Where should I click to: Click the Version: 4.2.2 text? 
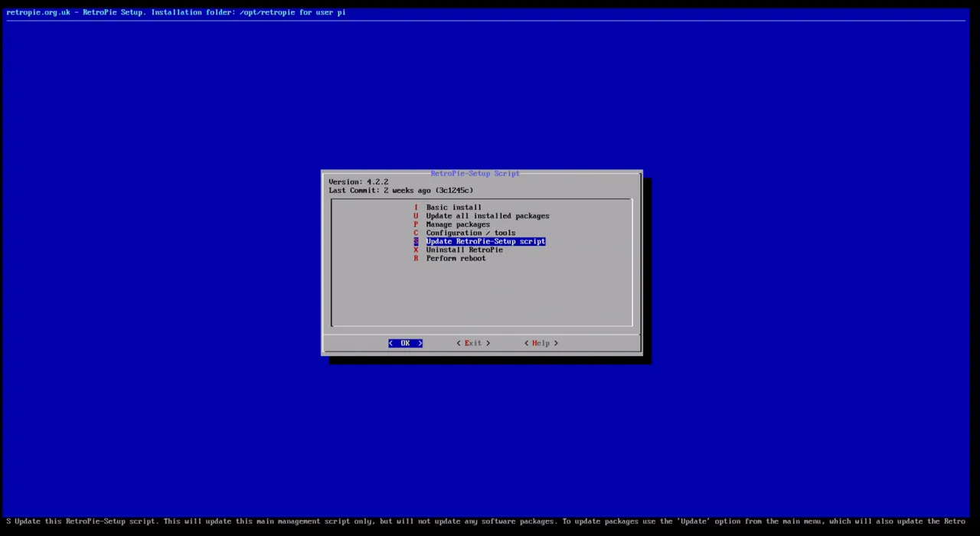pos(358,181)
